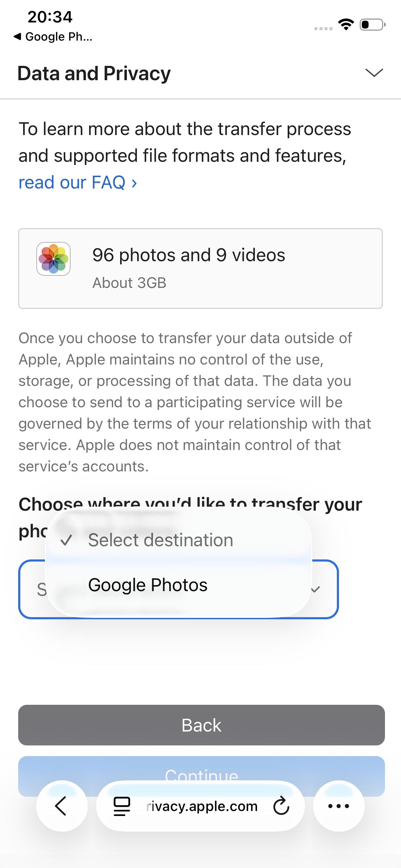This screenshot has height=868, width=401.
Task: Pick the Select destination option
Action: (x=160, y=540)
